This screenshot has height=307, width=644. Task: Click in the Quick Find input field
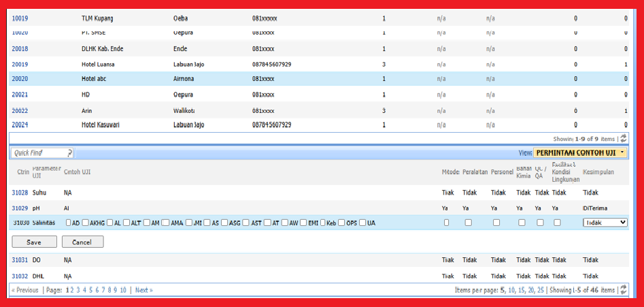click(39, 153)
